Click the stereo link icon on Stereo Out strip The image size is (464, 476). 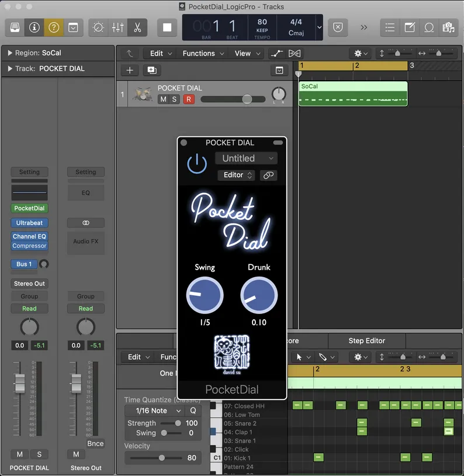pyautogui.click(x=86, y=223)
